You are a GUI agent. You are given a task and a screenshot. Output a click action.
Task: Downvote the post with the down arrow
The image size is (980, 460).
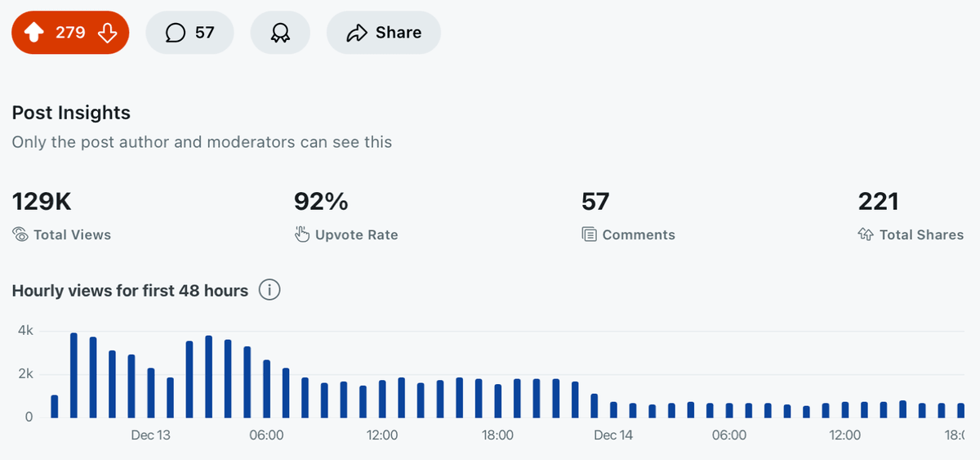pos(107,33)
